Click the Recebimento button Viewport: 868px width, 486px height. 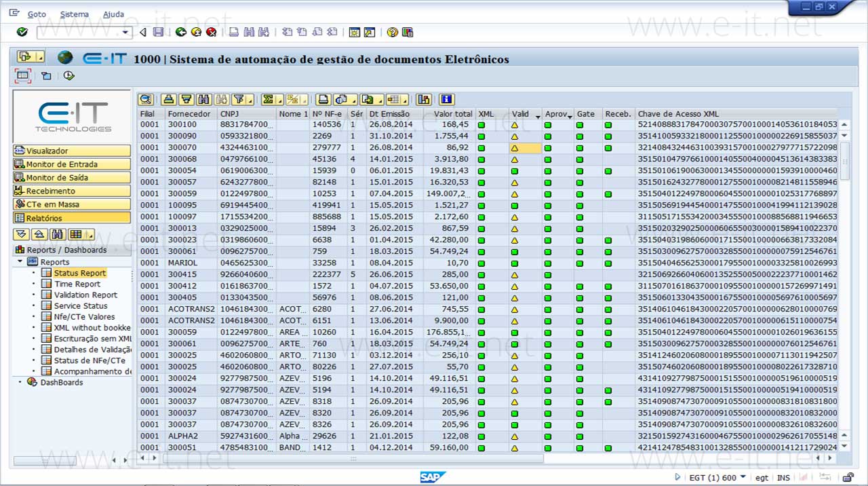[x=71, y=191]
